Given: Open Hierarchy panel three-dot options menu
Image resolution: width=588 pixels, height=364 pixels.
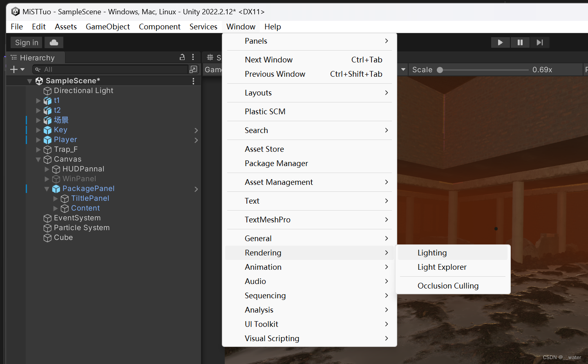Looking at the screenshot, I should click(193, 58).
